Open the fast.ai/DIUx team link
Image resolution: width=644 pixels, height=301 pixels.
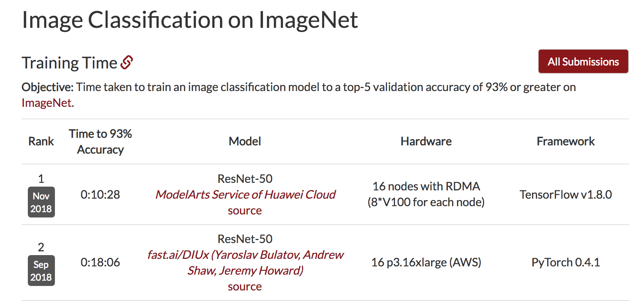coord(245,263)
